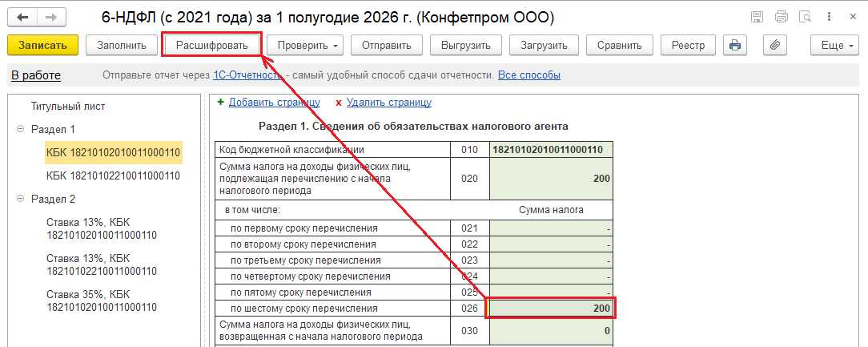The image size is (868, 347).
Task: Click the green plus icon to add page
Action: tap(221, 102)
